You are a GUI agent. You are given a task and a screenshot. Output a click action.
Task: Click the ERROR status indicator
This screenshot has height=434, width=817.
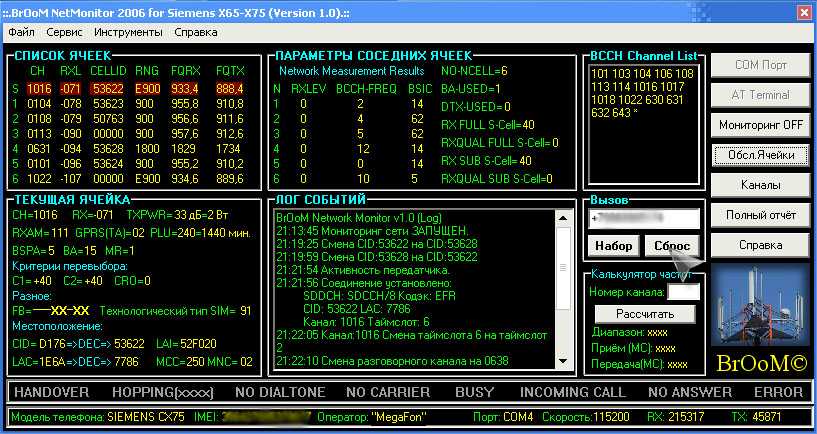coord(778,392)
